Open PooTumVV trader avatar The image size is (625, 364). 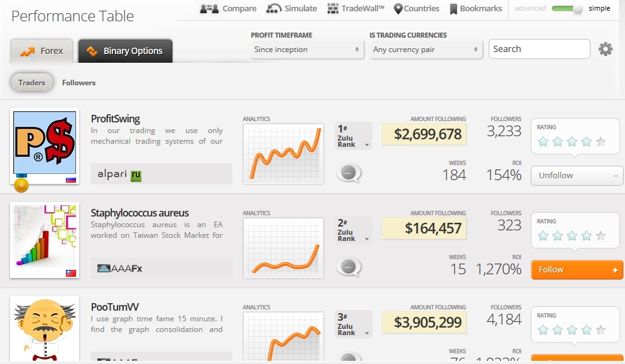[45, 329]
